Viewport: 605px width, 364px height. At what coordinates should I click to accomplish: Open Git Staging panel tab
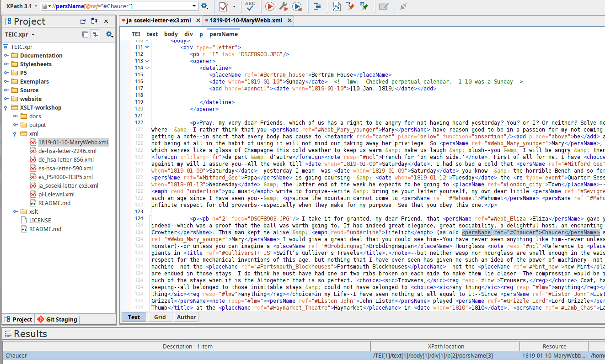57,320
